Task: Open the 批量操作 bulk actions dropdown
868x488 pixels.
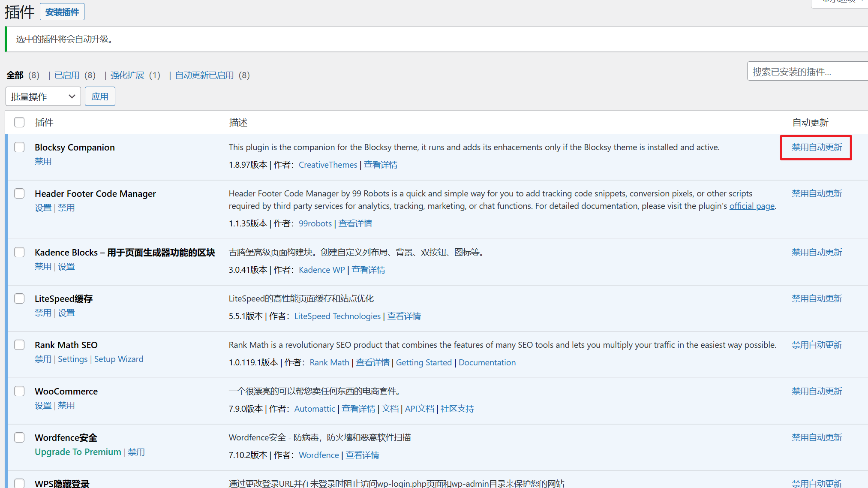Action: coord(43,96)
